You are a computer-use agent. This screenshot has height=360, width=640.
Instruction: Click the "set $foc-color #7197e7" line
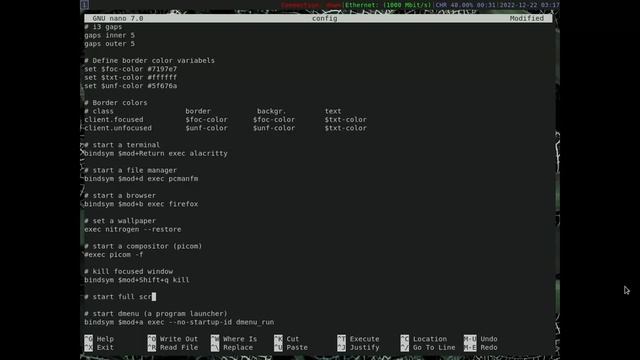131,69
